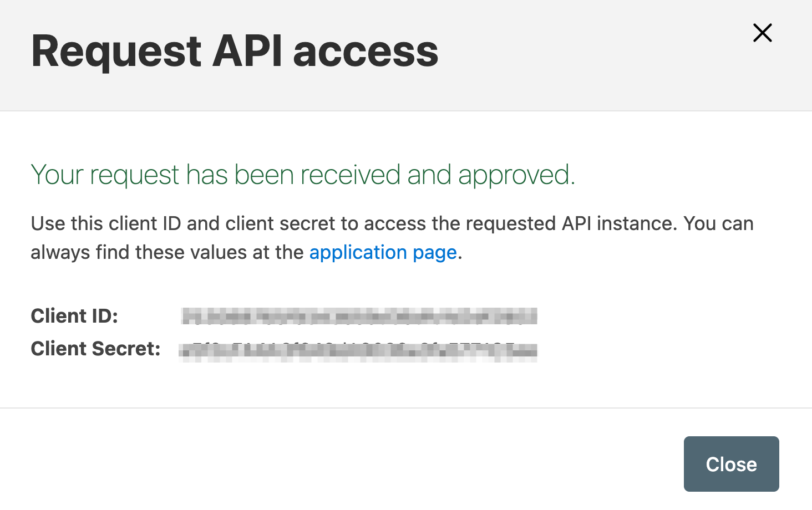Click the cross icon beside Request API access
This screenshot has width=812, height=510.
762,33
